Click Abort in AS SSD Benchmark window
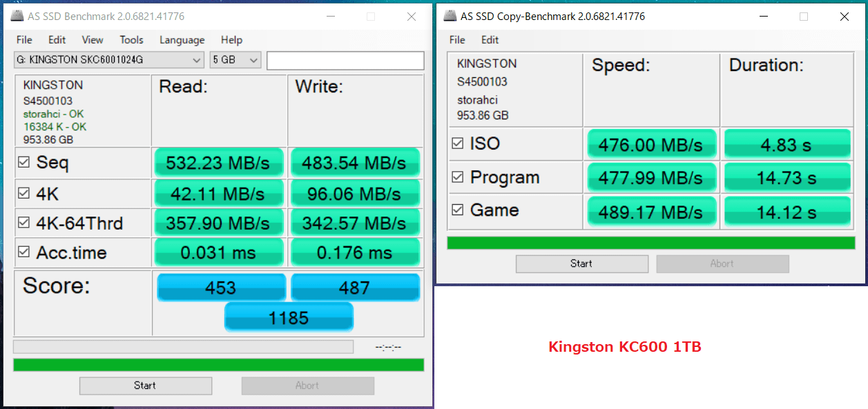The height and width of the screenshot is (409, 868). point(307,386)
